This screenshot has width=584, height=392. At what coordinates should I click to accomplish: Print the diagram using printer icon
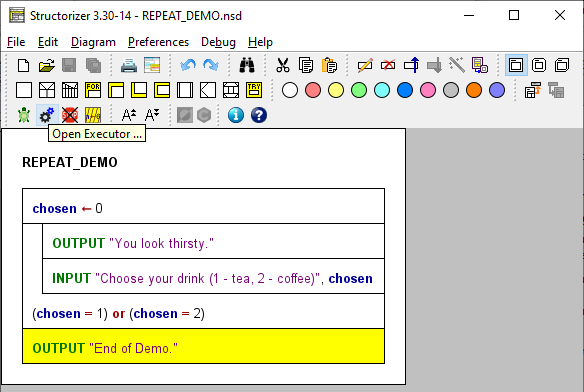(x=129, y=66)
